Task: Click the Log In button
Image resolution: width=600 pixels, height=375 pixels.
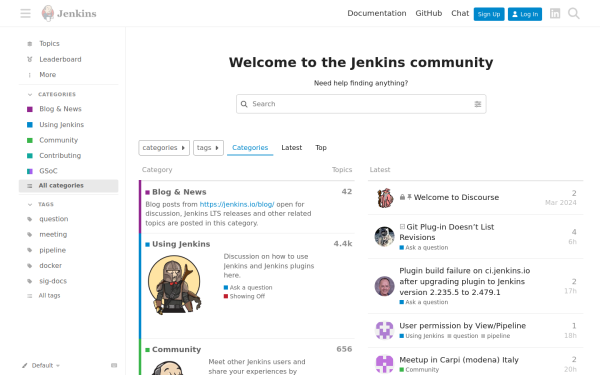Action: 525,14
